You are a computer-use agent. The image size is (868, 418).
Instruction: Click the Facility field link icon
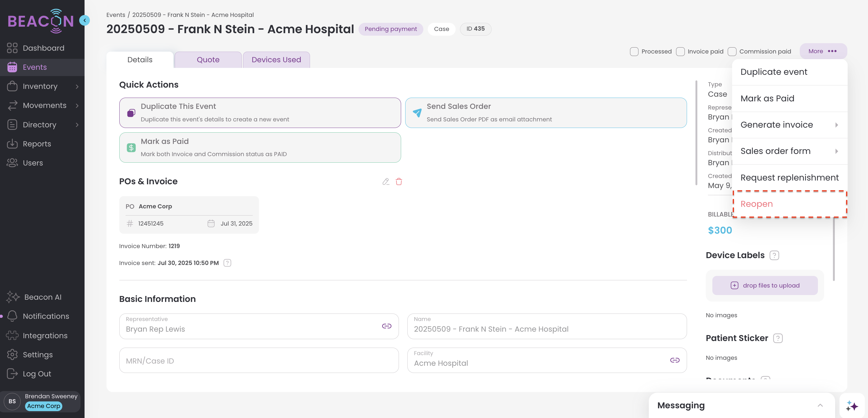(674, 360)
